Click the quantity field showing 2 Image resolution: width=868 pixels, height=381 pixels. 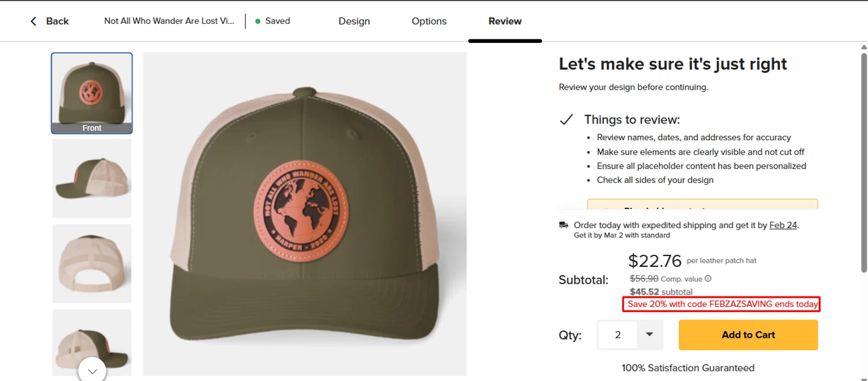pyautogui.click(x=617, y=335)
